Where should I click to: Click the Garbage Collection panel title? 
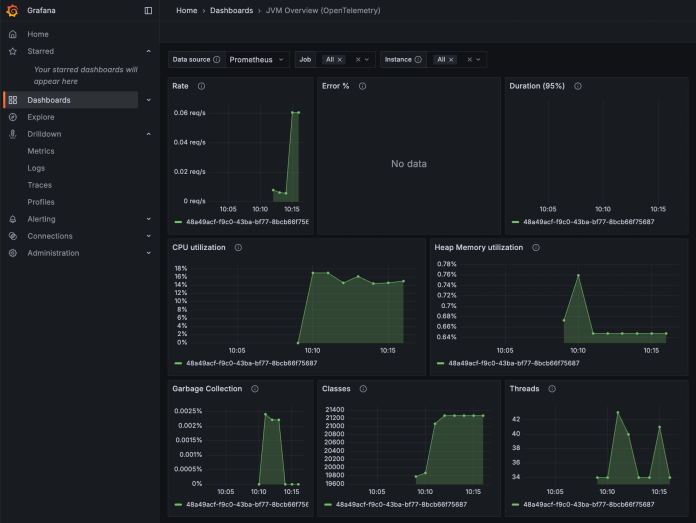tap(208, 388)
